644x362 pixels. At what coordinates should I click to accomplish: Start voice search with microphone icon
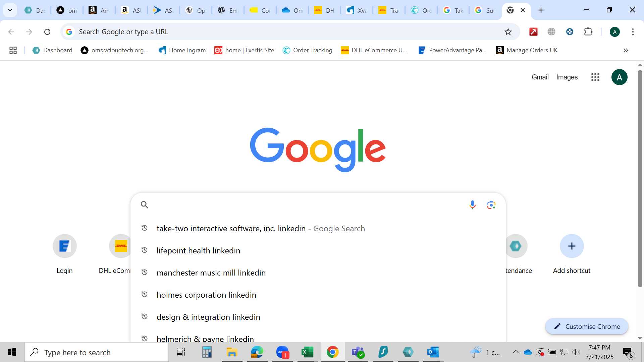(x=472, y=204)
